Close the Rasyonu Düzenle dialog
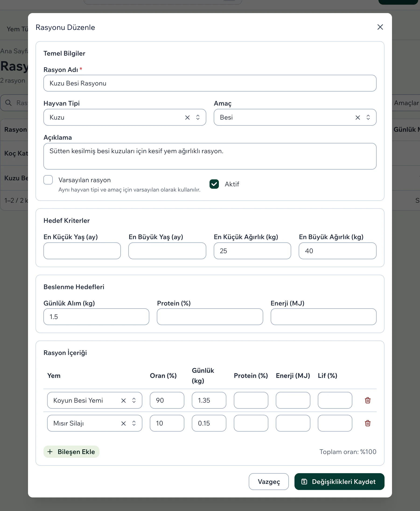 pos(380,27)
